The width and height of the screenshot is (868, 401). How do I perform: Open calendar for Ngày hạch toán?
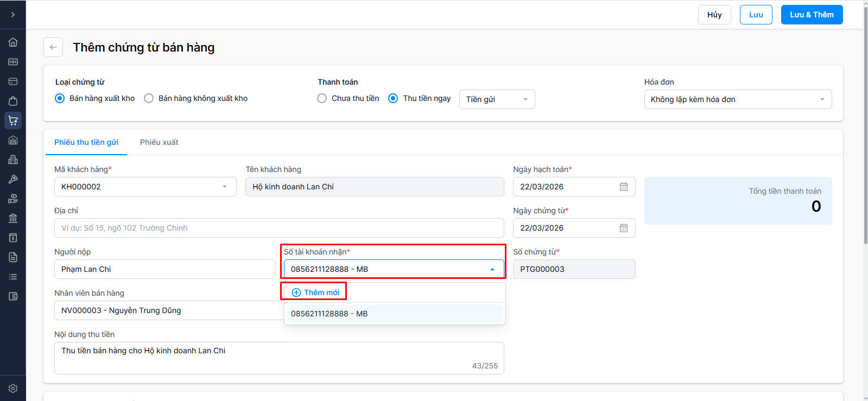pyautogui.click(x=624, y=187)
